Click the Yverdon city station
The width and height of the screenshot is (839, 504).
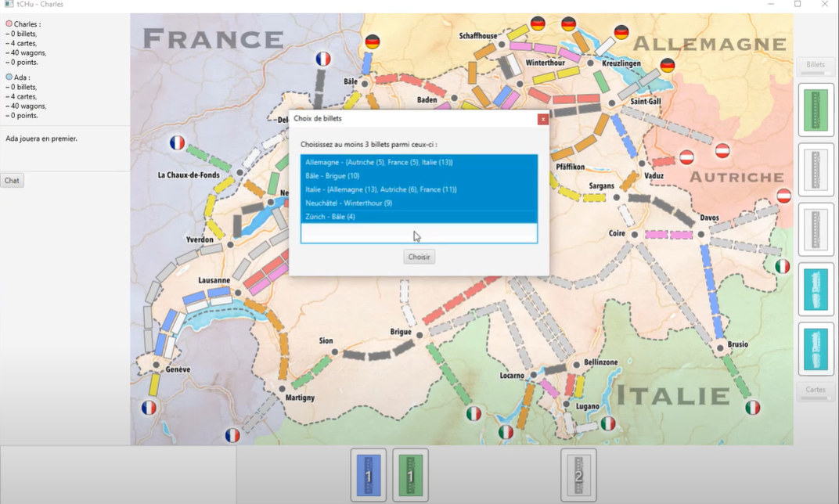click(x=230, y=244)
